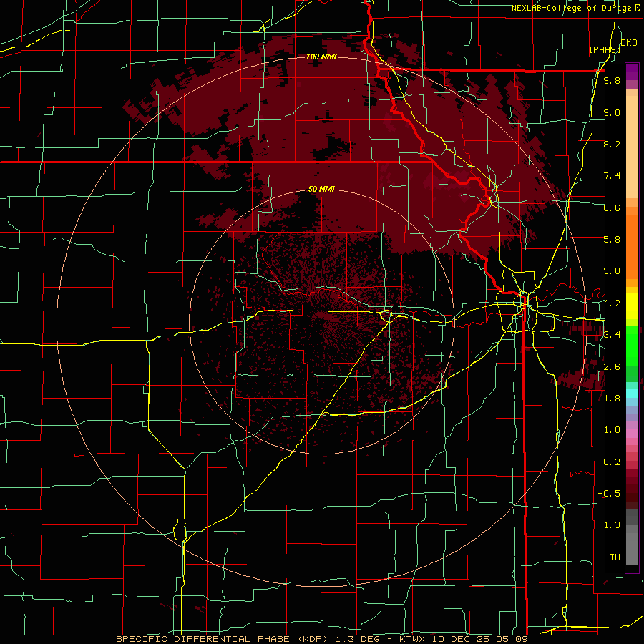Click the orange segment of the color bar
This screenshot has width=644, height=644.
click(x=632, y=246)
